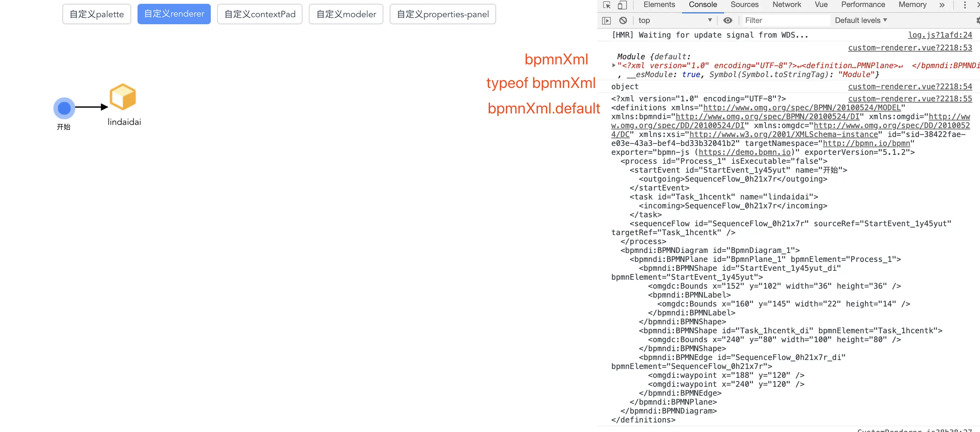Open custom-renderer.vue?2218:53 source link

910,48
